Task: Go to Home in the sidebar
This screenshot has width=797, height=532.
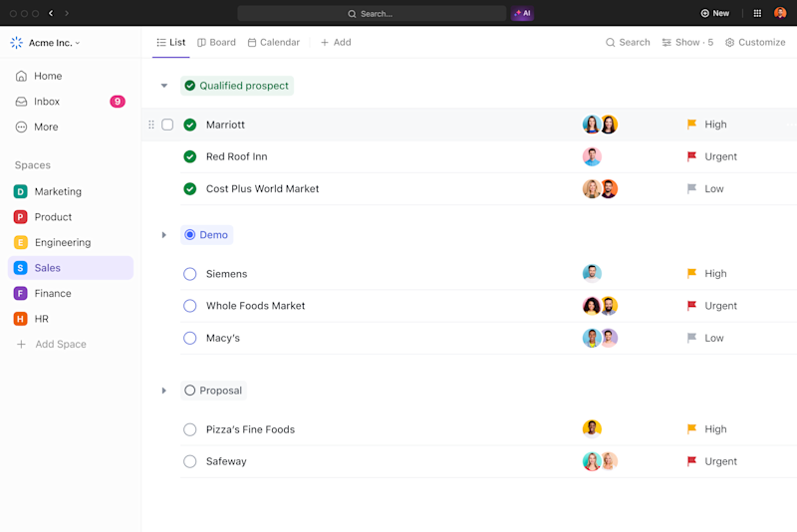Action: [x=39, y=77]
